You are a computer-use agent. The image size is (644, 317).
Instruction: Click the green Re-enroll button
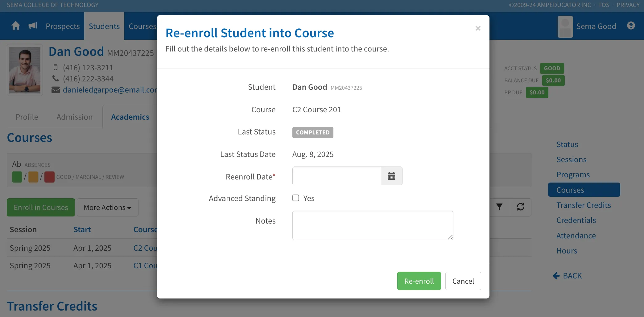point(419,281)
